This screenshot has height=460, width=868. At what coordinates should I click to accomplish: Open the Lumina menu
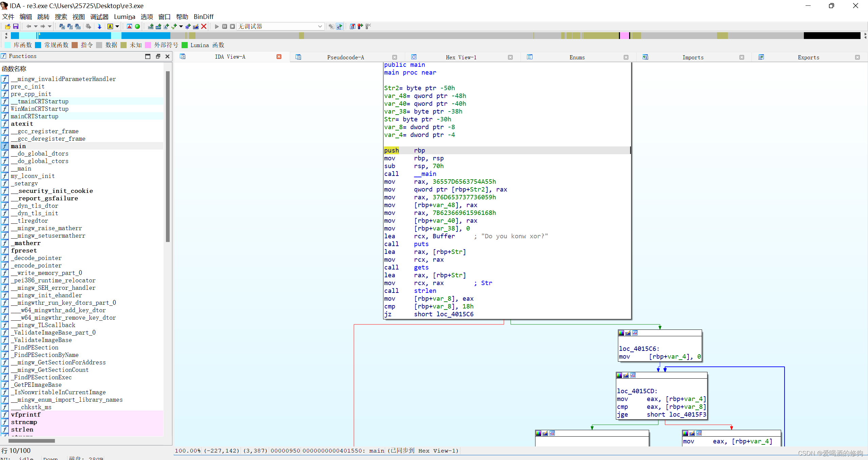[x=124, y=17]
